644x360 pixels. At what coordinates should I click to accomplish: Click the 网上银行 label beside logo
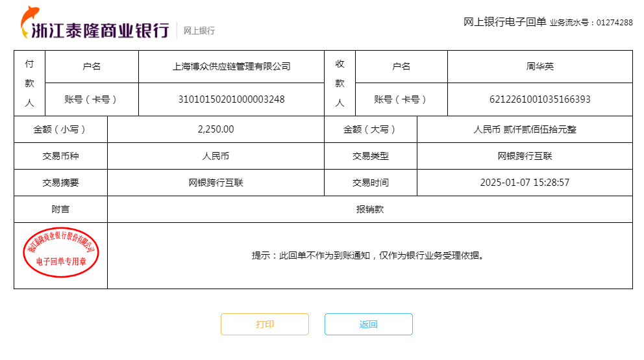pyautogui.click(x=199, y=31)
